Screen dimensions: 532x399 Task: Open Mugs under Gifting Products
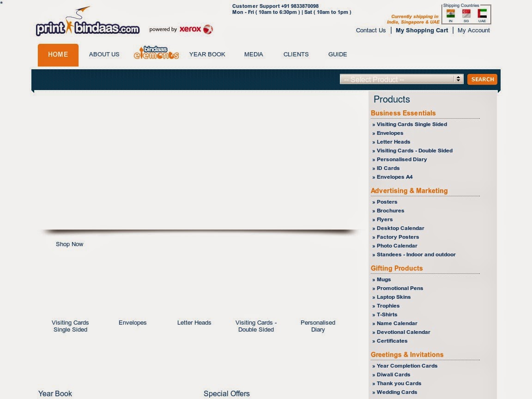pyautogui.click(x=384, y=279)
